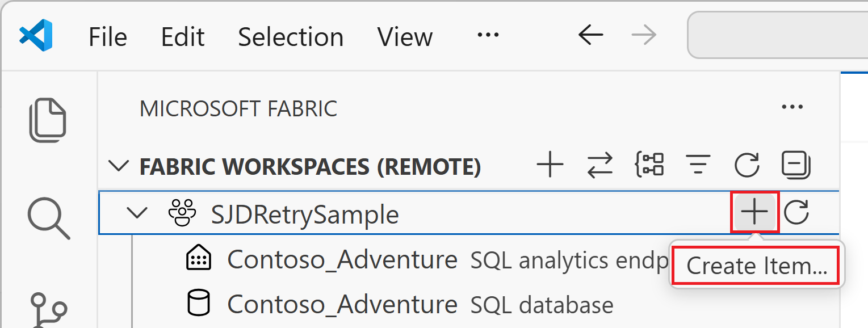Screen dimensions: 868x328
Task: Go back with the left arrow
Action: point(590,36)
